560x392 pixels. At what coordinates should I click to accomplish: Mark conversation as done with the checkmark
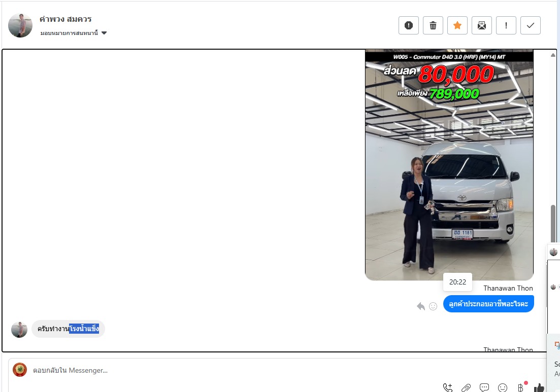531,25
